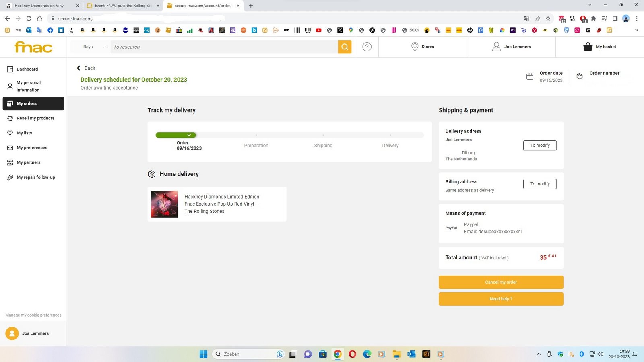This screenshot has width=644, height=362.
Task: Click the Back arrow link
Action: coord(86,68)
